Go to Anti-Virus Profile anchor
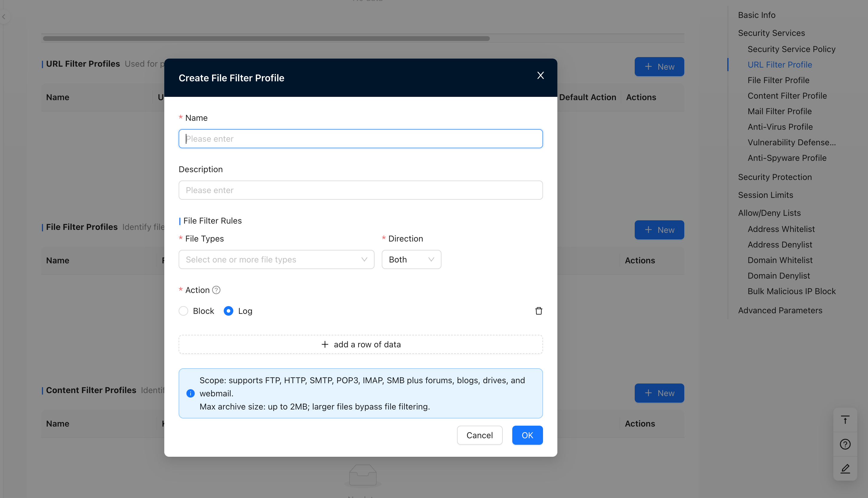The height and width of the screenshot is (498, 868). coord(780,127)
